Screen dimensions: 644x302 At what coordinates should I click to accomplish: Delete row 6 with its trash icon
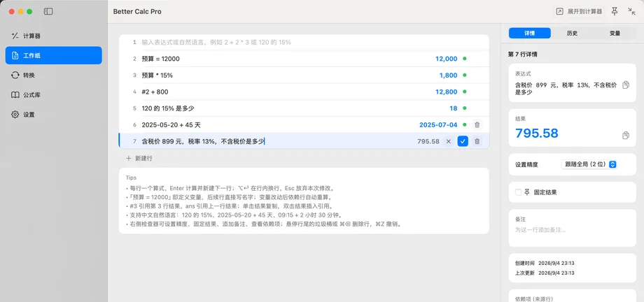477,124
